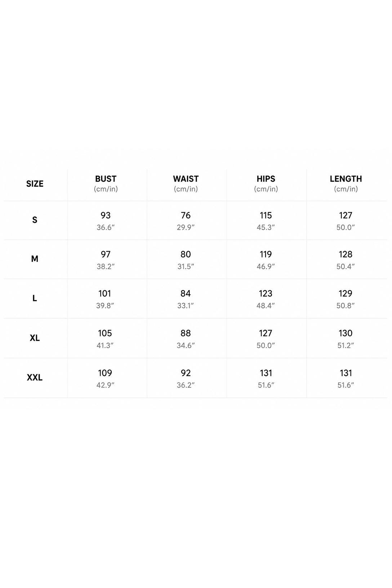Click the LENGTH column header
The height and width of the screenshot is (588, 392).
coord(346,179)
